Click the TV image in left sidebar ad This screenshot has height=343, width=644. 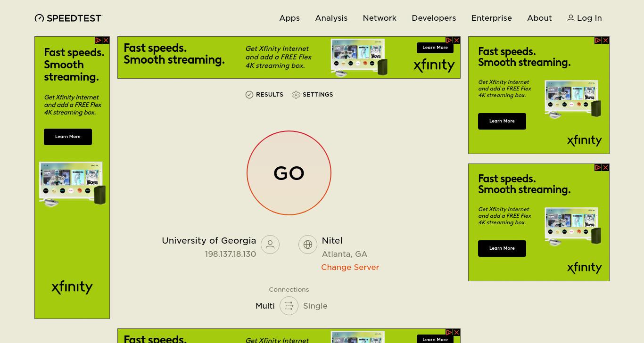coord(73,184)
